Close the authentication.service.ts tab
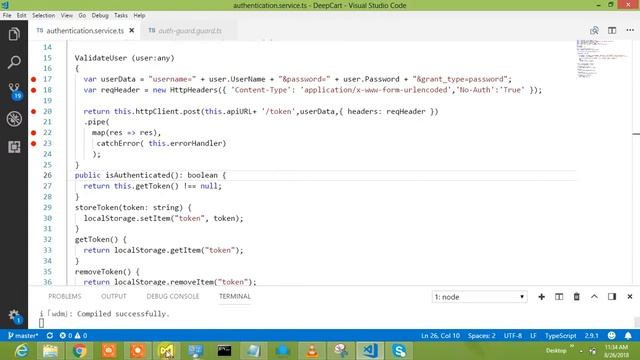 click(131, 31)
